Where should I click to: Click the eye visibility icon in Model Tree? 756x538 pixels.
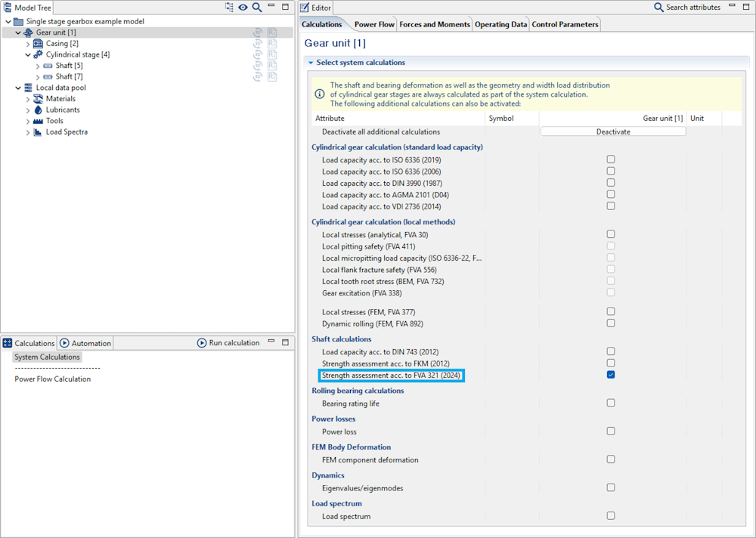click(x=243, y=8)
